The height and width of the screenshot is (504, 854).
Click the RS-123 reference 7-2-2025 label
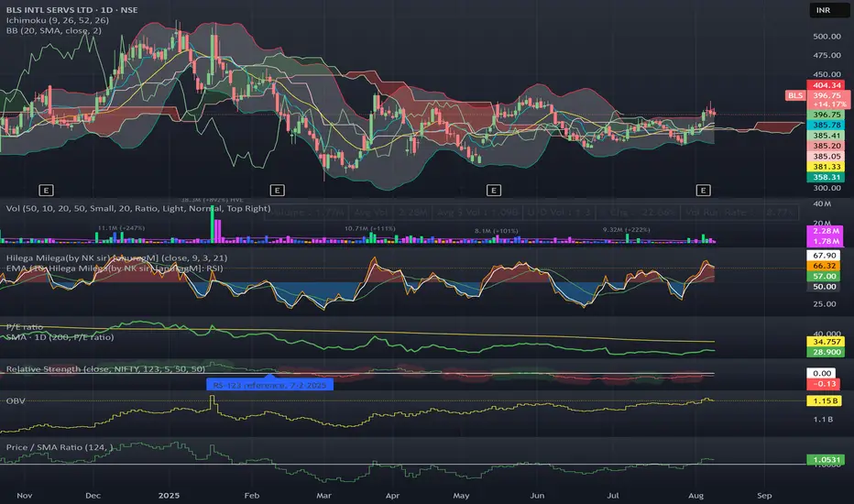(x=269, y=385)
